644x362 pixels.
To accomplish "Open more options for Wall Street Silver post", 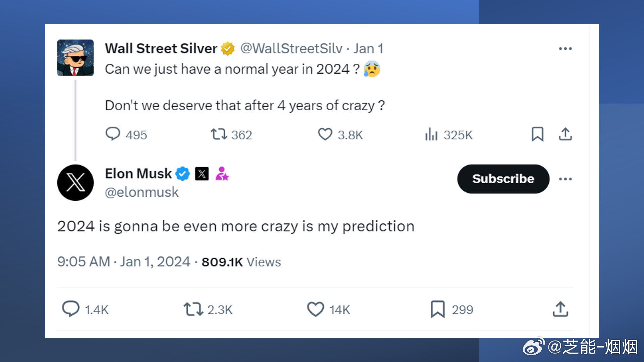I will coord(565,49).
